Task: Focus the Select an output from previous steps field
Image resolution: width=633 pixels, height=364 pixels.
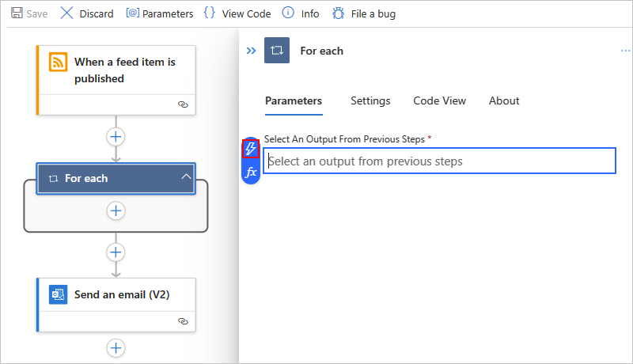Action: pos(440,161)
